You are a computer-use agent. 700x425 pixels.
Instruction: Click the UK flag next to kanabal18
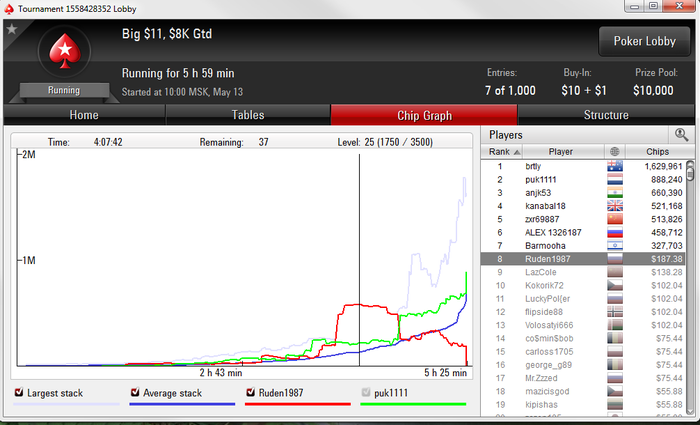(x=615, y=206)
